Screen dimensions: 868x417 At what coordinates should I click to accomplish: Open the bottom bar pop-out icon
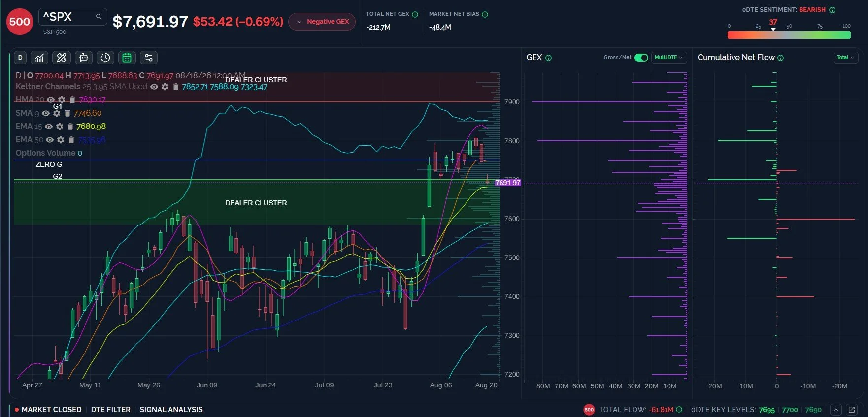click(x=851, y=409)
